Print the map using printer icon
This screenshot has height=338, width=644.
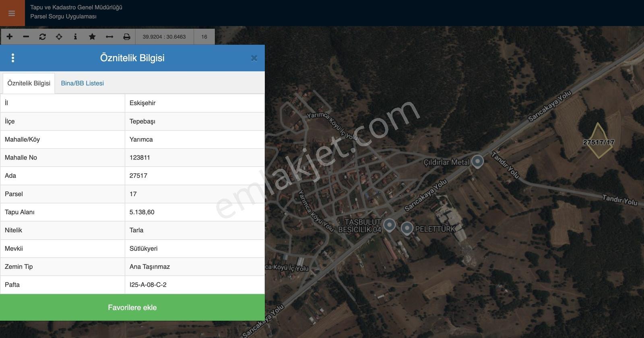[x=127, y=37]
